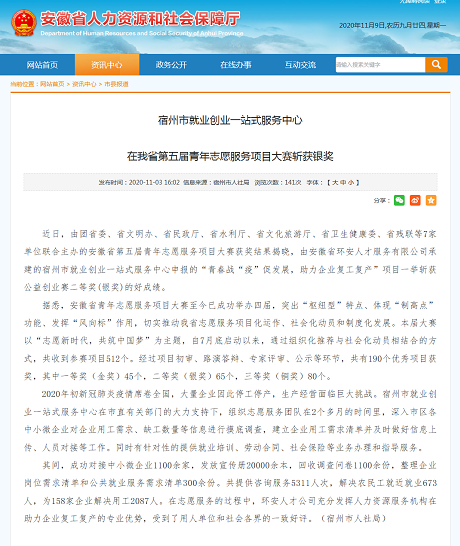Open the 政务公开 nav tab
Screen dimensions: 460x546
171,65
